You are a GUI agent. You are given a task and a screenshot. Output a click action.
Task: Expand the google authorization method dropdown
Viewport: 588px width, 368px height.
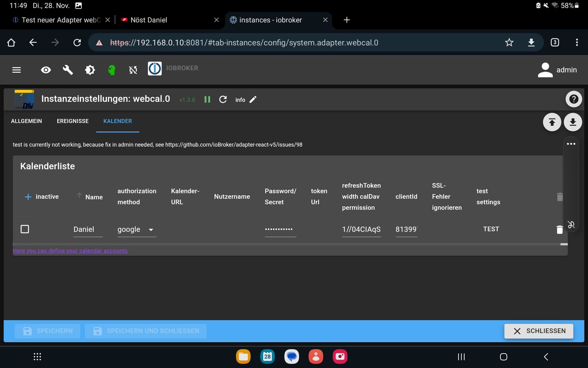tap(151, 230)
